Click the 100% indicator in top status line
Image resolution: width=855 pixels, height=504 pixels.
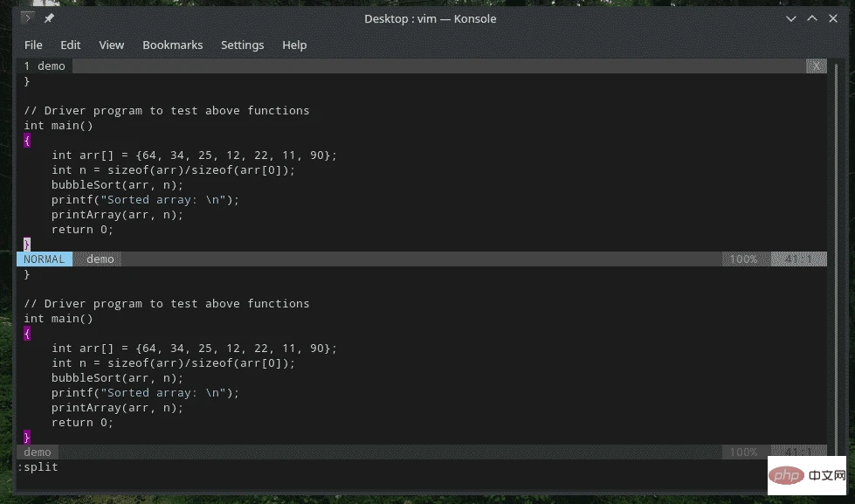tap(743, 259)
